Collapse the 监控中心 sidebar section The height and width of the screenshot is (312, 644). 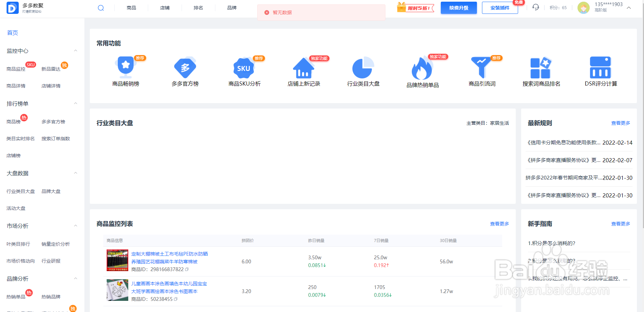pos(76,51)
